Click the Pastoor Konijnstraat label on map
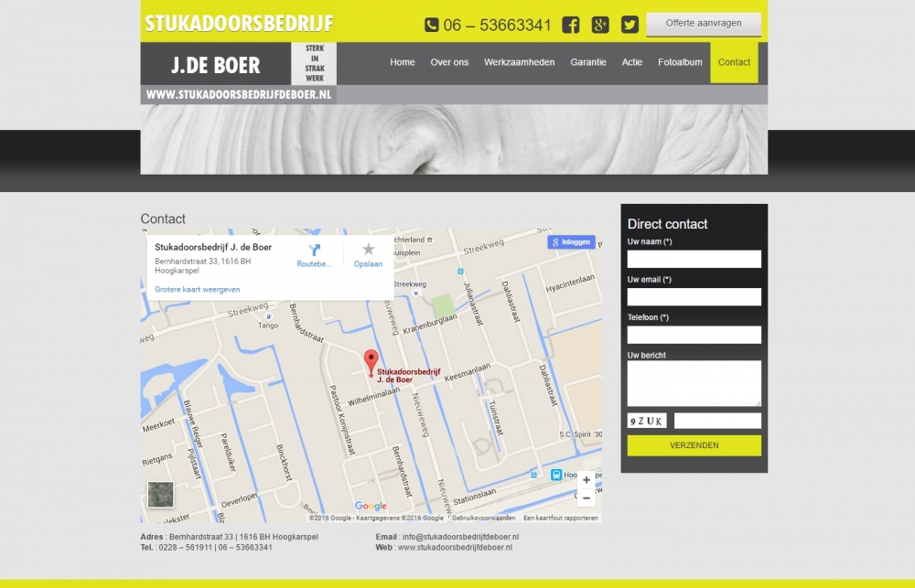The width and height of the screenshot is (915, 588). (342, 420)
